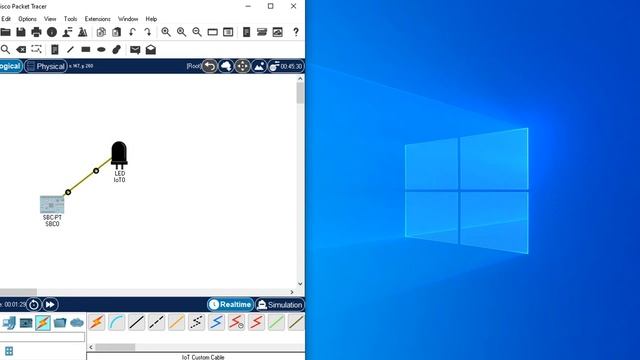Select the Place Note tool
Screen dimensions: 640x360
54,50
